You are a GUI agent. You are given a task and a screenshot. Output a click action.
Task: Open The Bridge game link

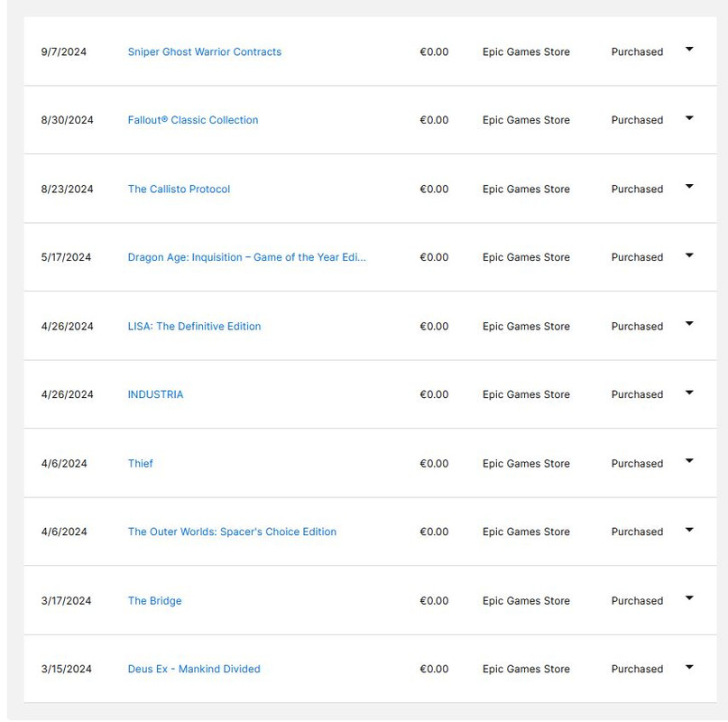click(154, 600)
